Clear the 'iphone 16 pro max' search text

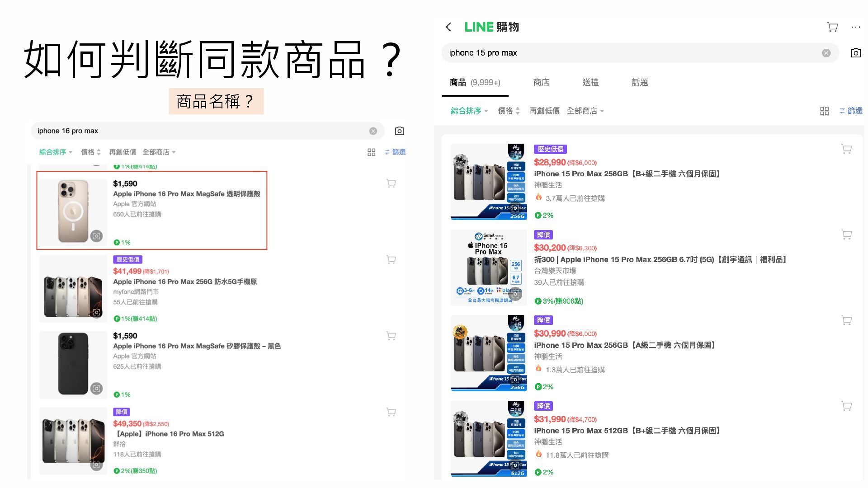[373, 131]
